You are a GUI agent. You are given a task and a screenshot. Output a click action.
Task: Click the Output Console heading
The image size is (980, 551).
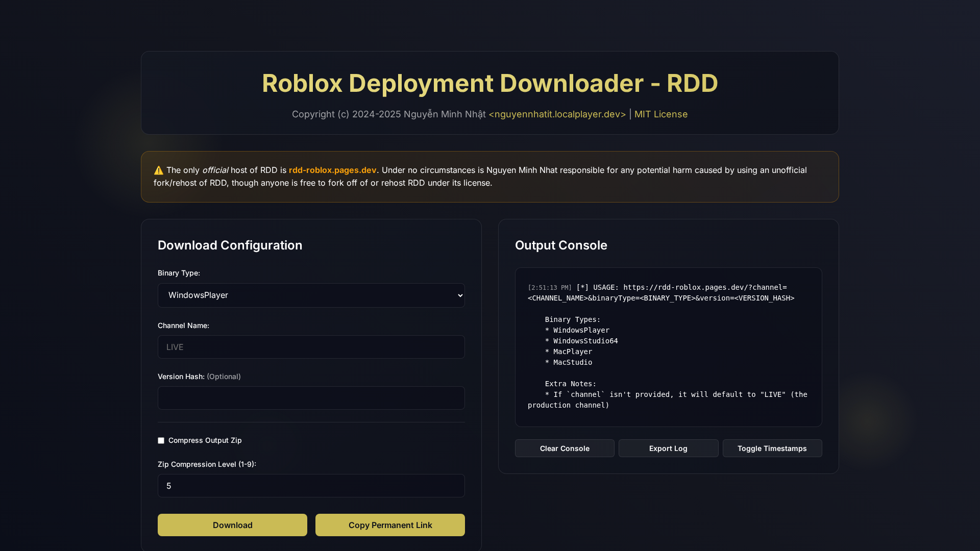pyautogui.click(x=561, y=245)
